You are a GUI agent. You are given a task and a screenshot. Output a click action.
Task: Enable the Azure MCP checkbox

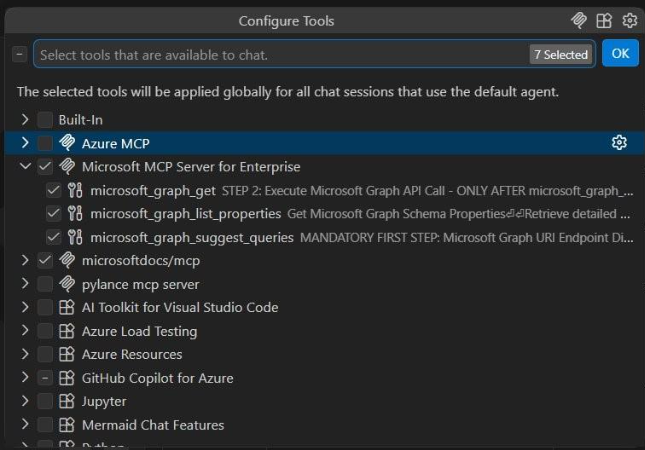tap(45, 143)
